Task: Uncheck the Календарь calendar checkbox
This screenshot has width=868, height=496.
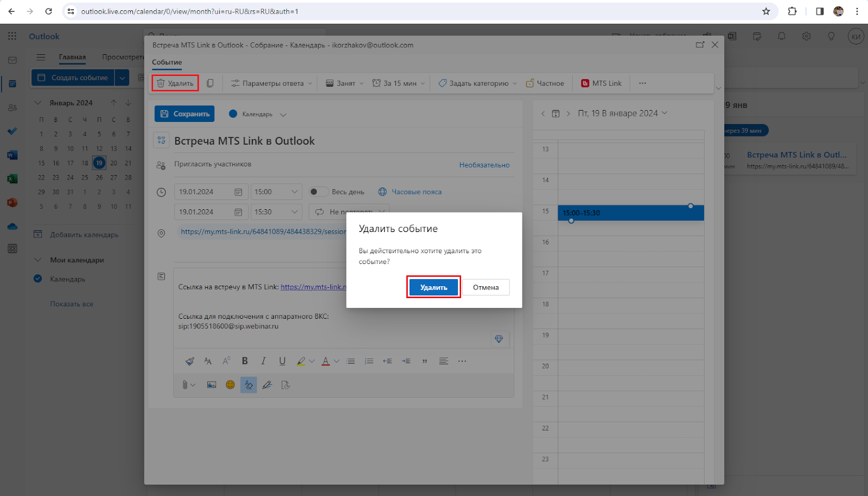Action: click(38, 279)
